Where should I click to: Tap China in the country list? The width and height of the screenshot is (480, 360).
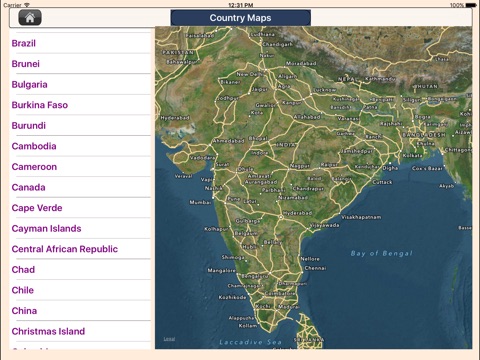80,311
